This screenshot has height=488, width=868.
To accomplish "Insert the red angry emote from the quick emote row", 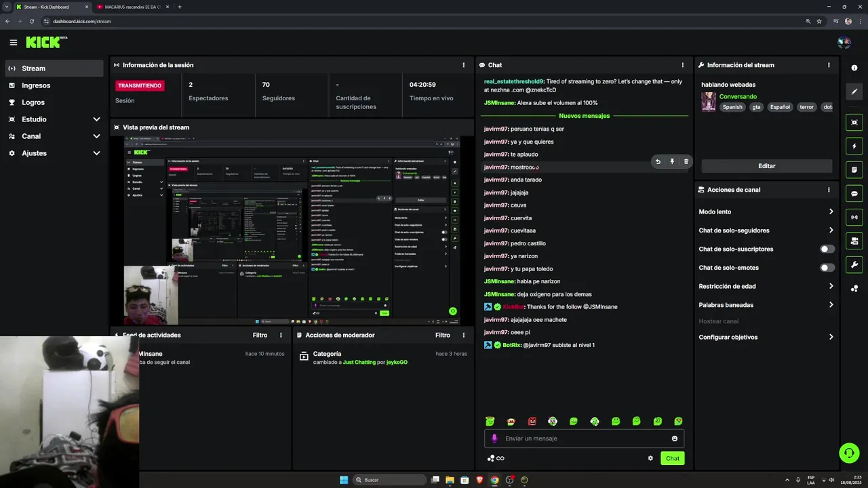I will 532,422.
